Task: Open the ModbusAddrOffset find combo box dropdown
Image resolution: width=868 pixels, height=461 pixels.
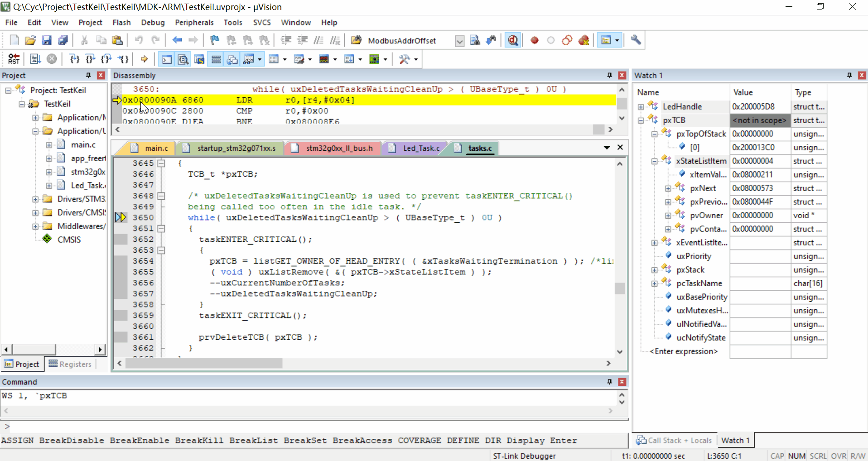Action: click(459, 41)
